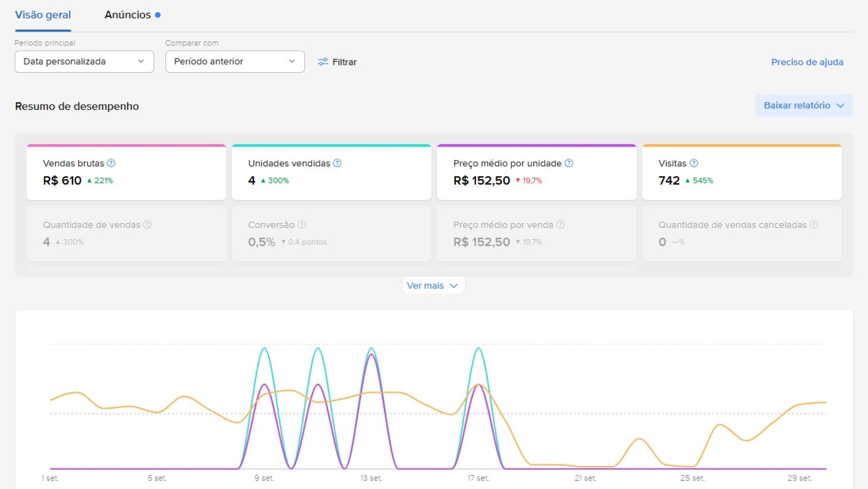Viewport: 868px width, 489px height.
Task: Open help icon next to Preço médio por unidade
Action: point(569,163)
